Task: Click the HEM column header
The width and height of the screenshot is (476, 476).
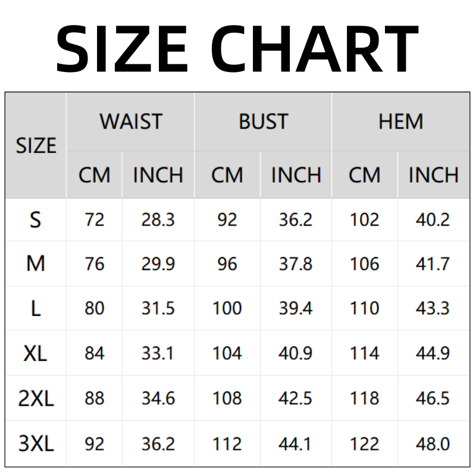Action: click(400, 122)
